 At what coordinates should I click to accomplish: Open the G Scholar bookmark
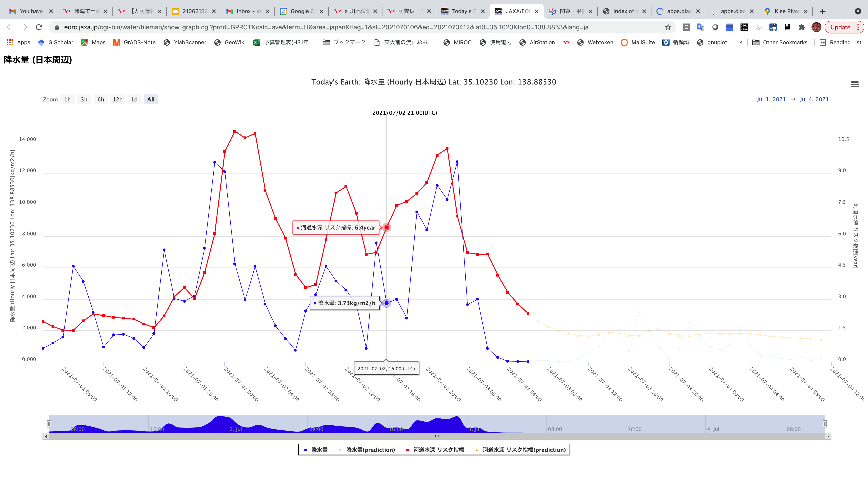click(56, 42)
